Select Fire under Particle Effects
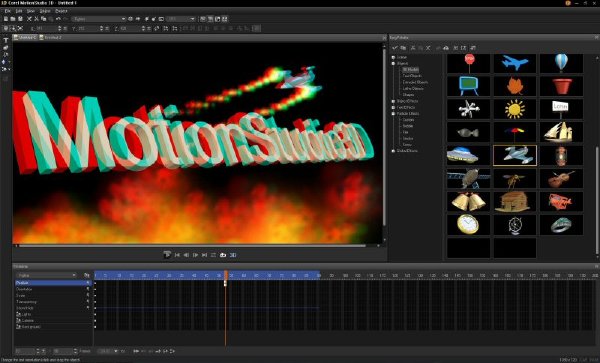 coord(406,132)
